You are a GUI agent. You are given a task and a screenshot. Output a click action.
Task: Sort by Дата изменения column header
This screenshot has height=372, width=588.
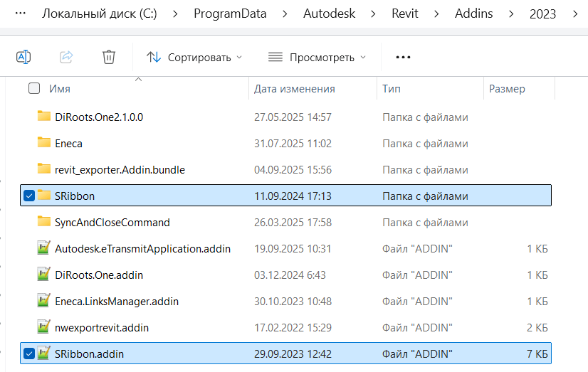point(295,89)
